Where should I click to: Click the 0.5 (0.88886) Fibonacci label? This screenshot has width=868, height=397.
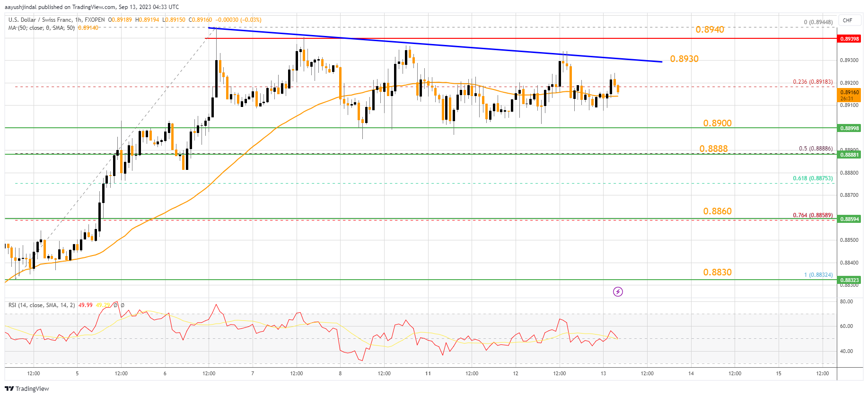point(815,149)
